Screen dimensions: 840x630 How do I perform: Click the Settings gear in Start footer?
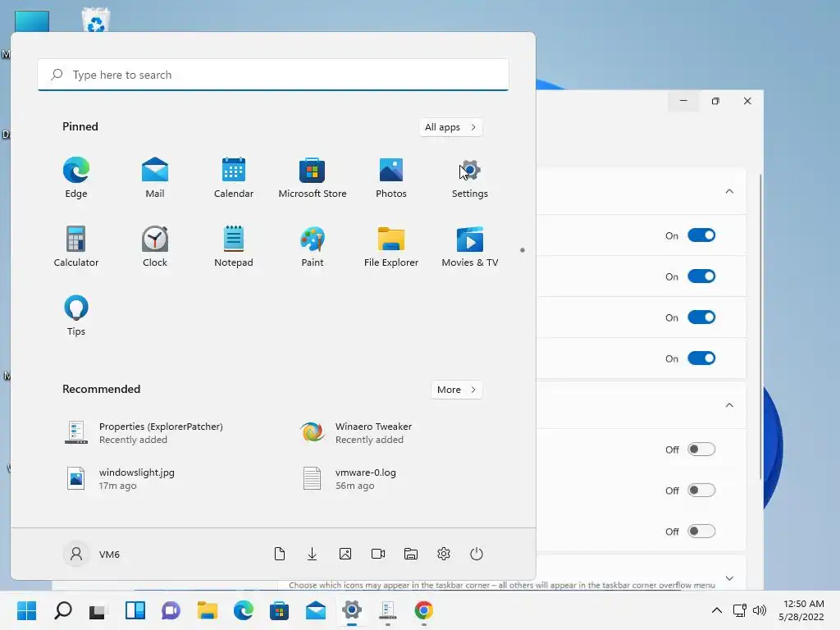click(444, 554)
